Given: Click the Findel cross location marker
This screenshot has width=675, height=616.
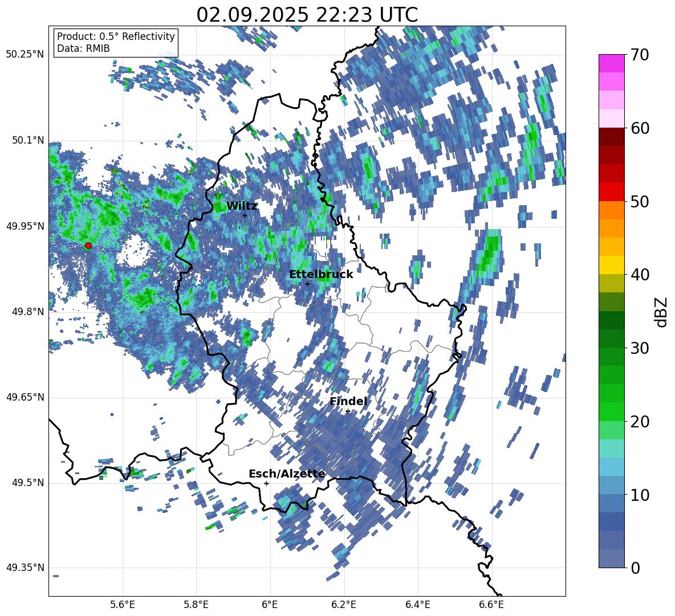Looking at the screenshot, I should (348, 411).
